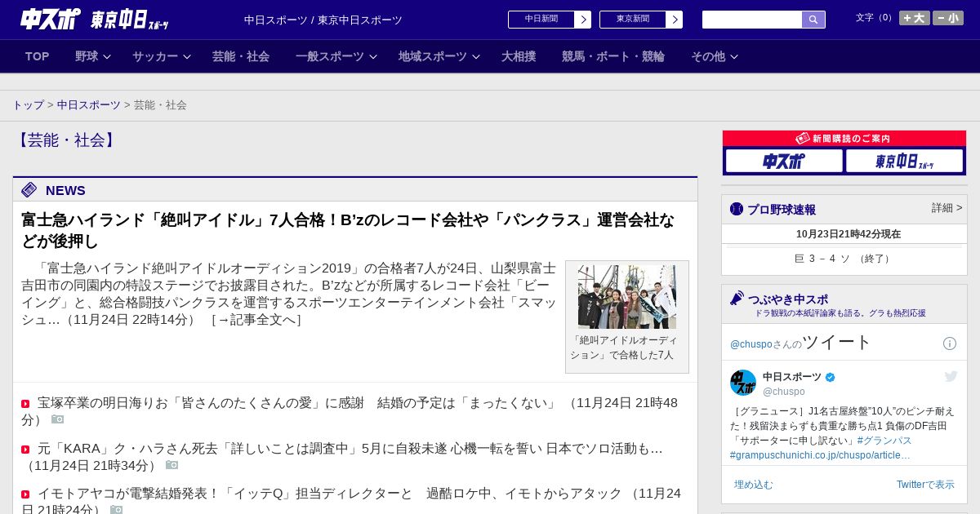Open the TOP navigation item
The width and height of the screenshot is (980, 514).
coord(38,56)
